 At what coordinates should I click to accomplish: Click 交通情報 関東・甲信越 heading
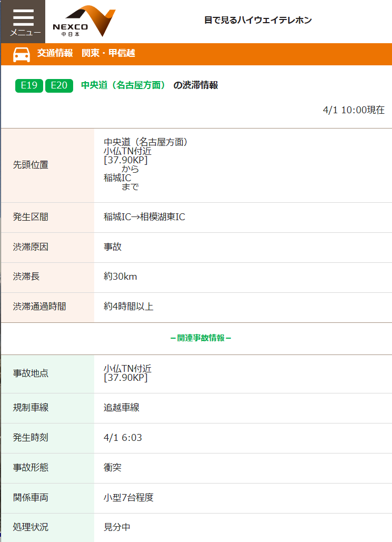pos(86,53)
